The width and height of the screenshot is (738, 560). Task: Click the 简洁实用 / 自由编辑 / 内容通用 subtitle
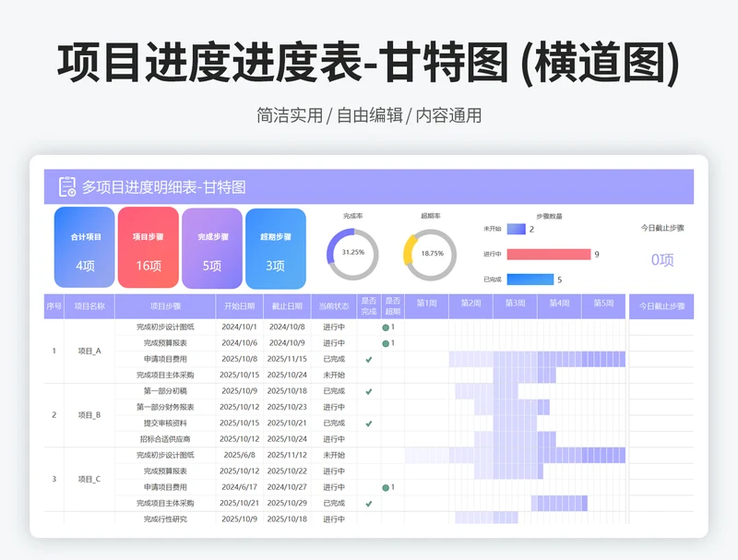369,115
